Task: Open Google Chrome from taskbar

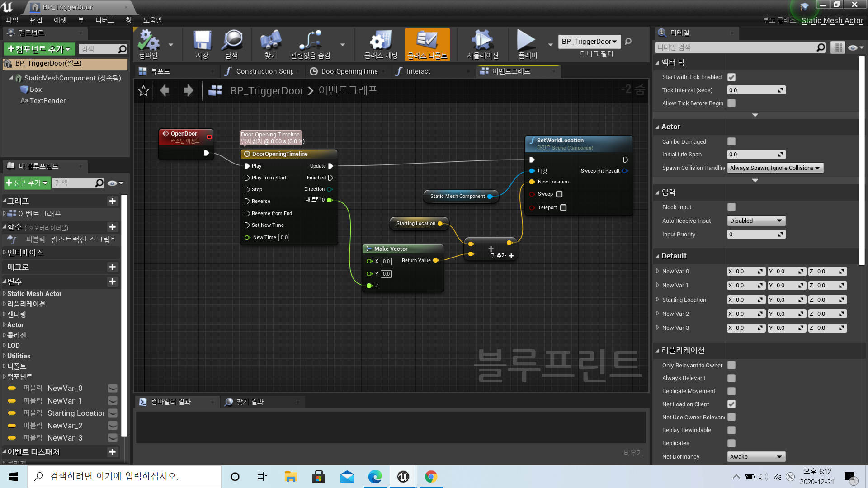Action: pos(431,477)
